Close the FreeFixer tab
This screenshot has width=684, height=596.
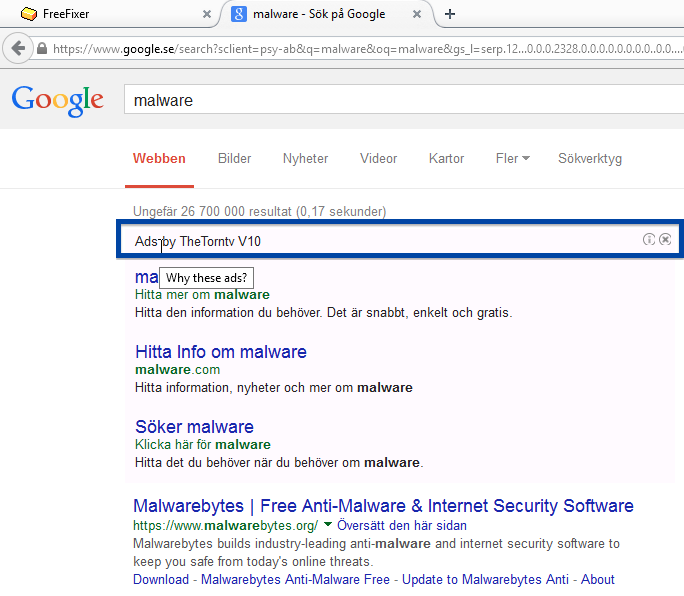click(x=207, y=14)
